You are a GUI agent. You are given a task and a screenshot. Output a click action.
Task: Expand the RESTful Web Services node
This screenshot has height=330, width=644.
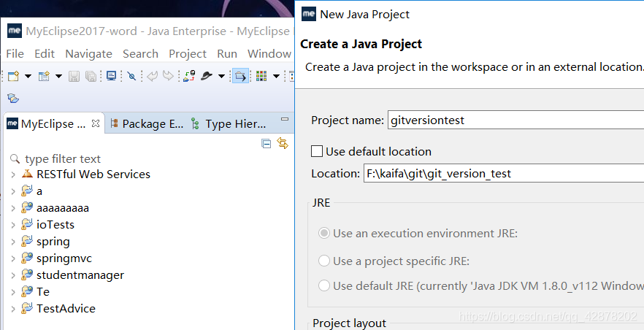pos(14,174)
